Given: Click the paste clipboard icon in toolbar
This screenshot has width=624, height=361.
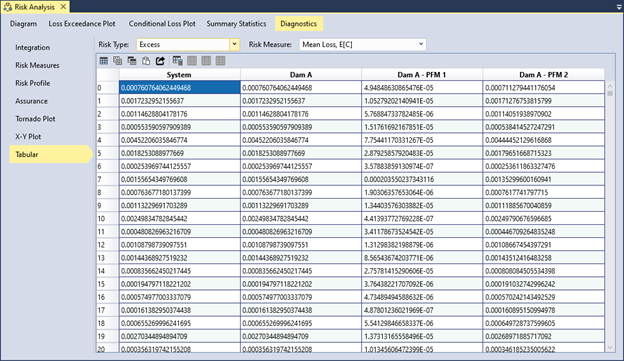Looking at the screenshot, I should pyautogui.click(x=146, y=60).
